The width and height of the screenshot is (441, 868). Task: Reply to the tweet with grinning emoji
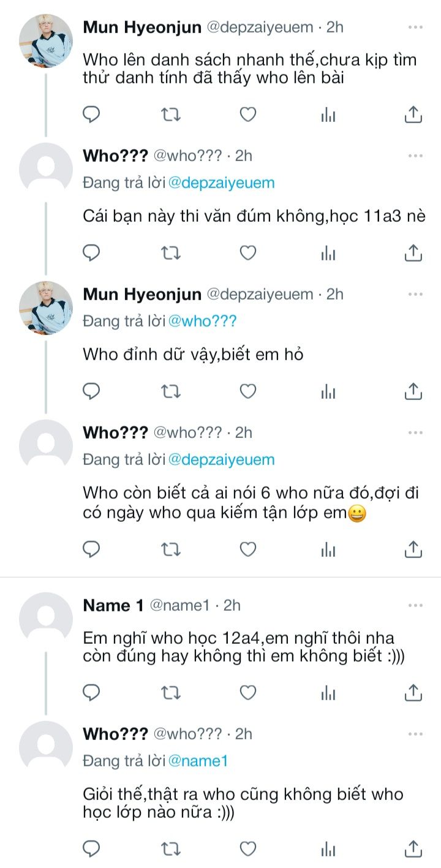91,549
